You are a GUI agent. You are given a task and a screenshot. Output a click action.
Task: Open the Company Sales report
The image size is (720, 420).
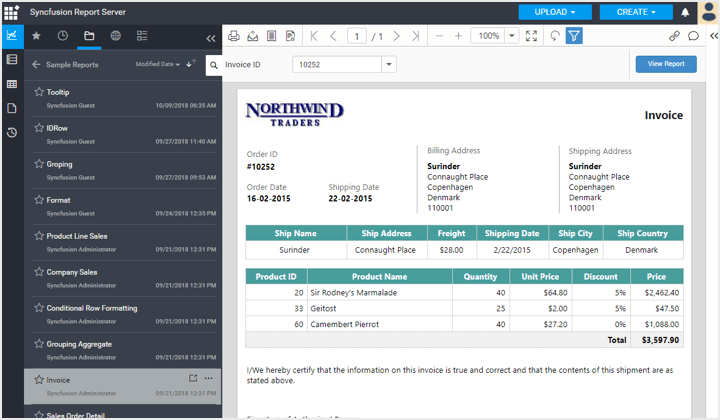pos(72,272)
